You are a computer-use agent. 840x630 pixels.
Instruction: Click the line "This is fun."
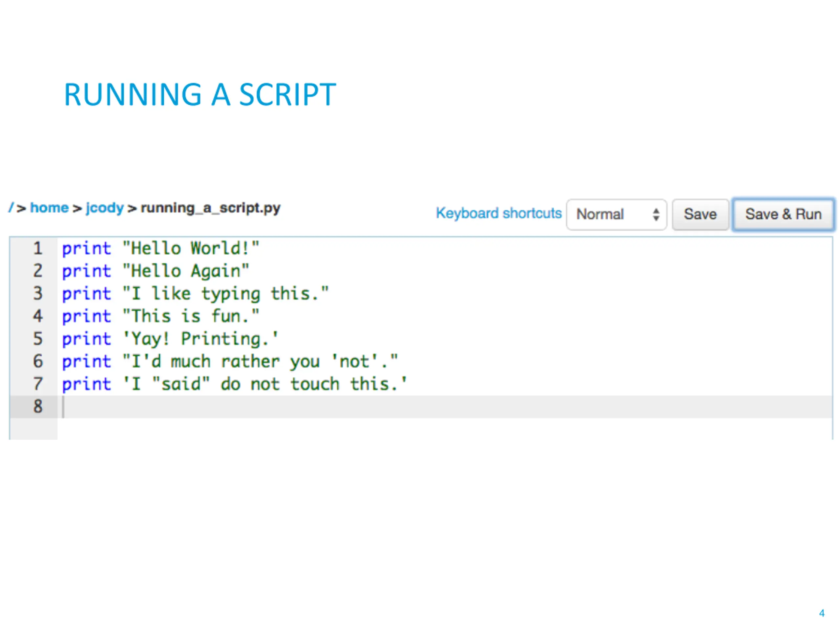[x=161, y=316]
